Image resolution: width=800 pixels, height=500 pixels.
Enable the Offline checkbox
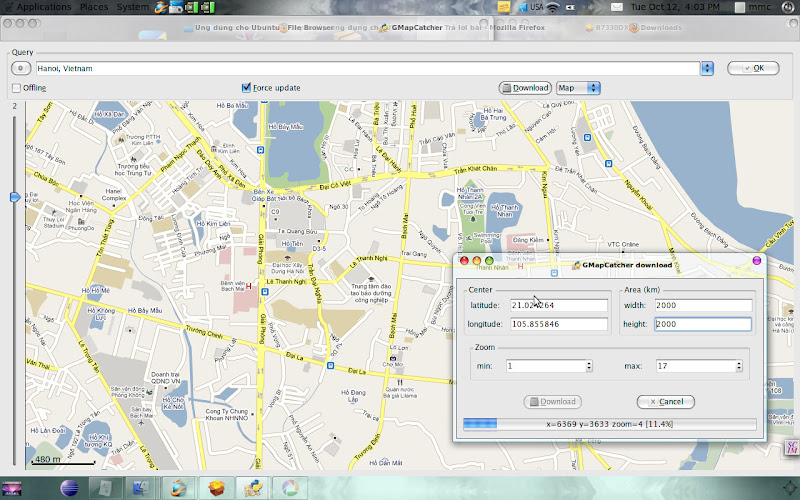pos(16,88)
